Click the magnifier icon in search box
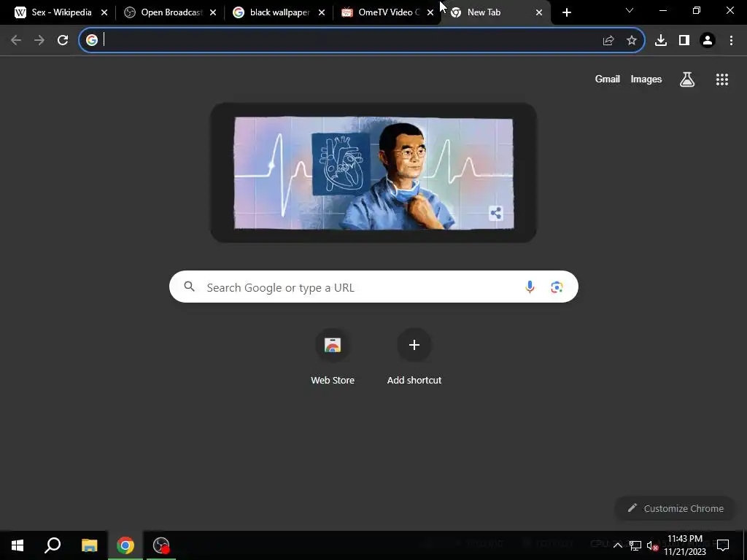Image resolution: width=747 pixels, height=560 pixels. [x=190, y=287]
